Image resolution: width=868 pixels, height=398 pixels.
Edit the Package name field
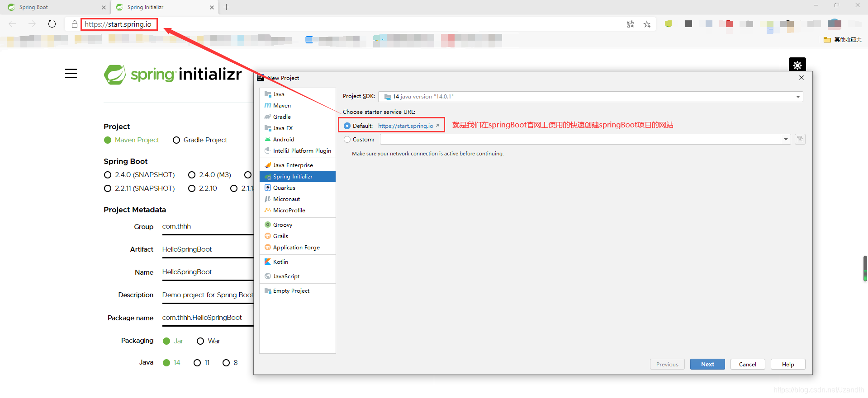[x=208, y=318]
